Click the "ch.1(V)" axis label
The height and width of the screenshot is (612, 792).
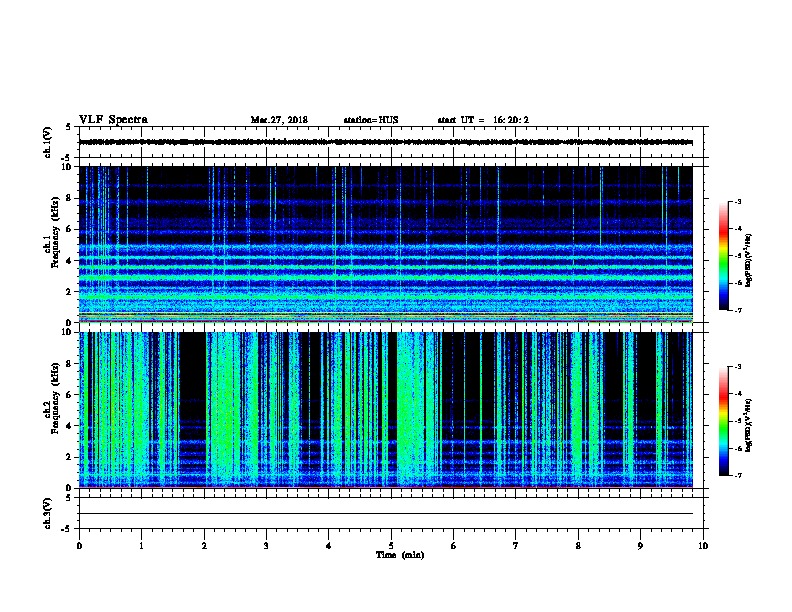click(47, 142)
